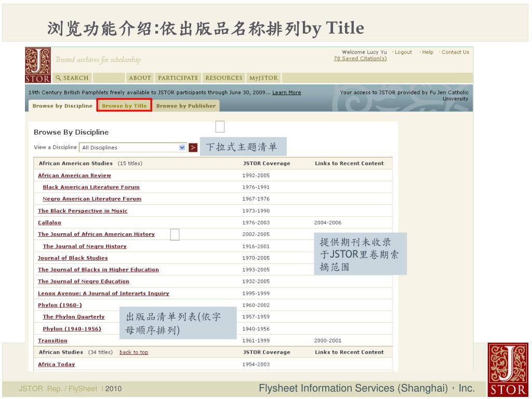Open 78 Saved Citation(s) link
532x399 pixels.
tap(360, 58)
